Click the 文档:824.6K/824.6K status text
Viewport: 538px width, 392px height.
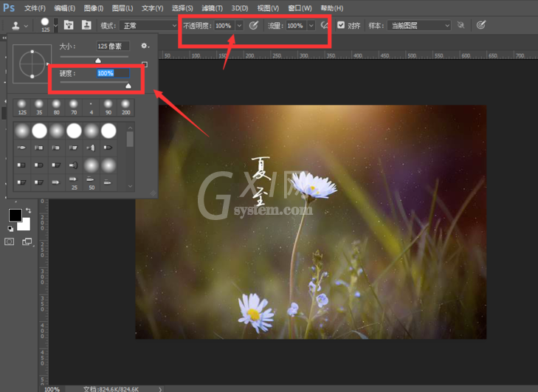point(111,389)
